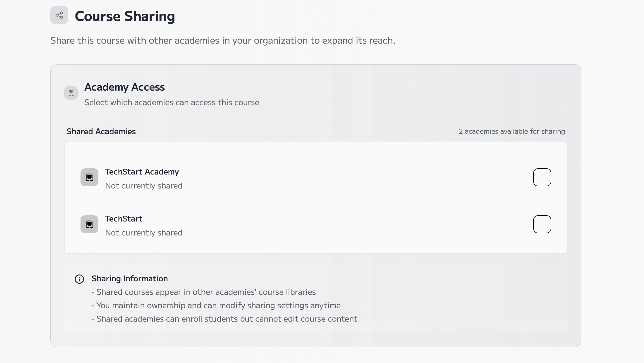
Task: Click the TechStart Academy building icon
Action: click(x=89, y=177)
